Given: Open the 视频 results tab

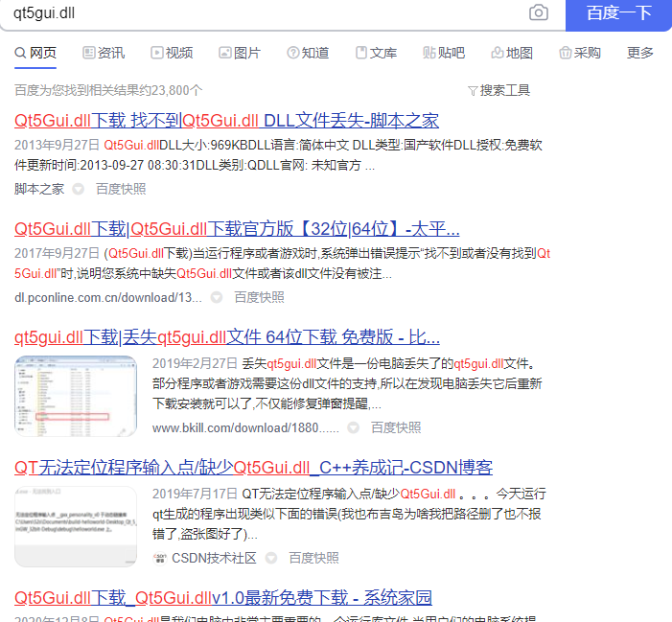Looking at the screenshot, I should 171,53.
